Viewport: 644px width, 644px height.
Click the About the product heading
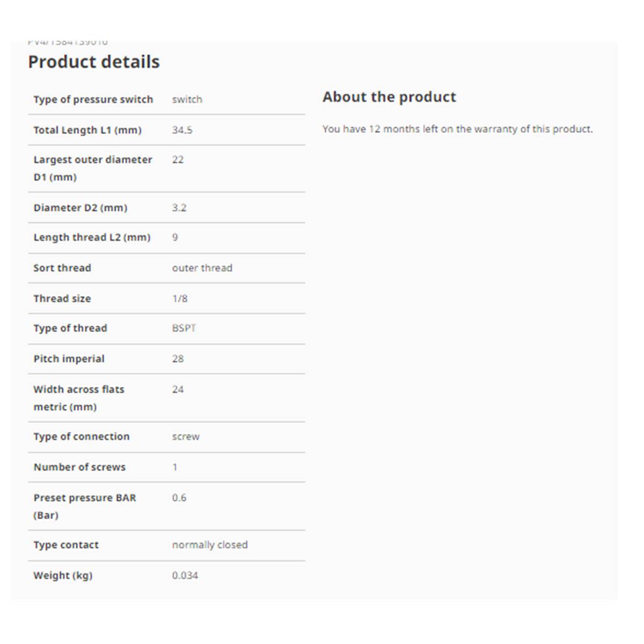(x=389, y=97)
